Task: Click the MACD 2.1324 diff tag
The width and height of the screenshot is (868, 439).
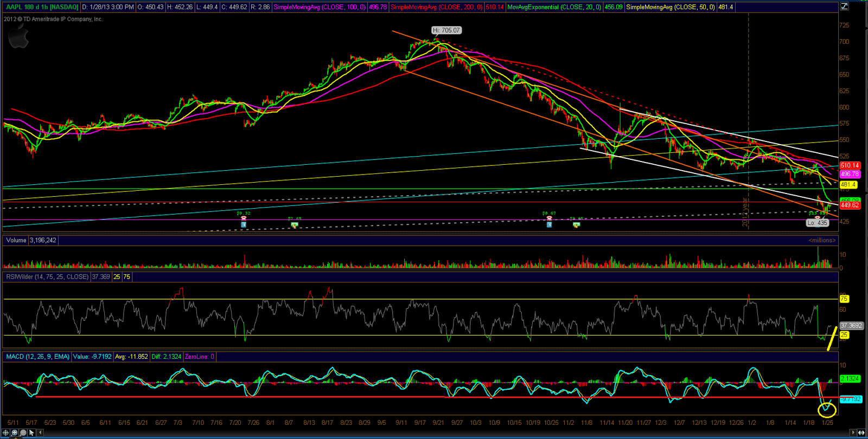Action: pos(850,378)
